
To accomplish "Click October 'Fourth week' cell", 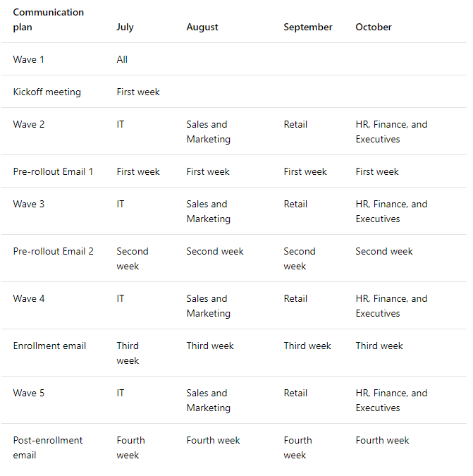I will [382, 440].
